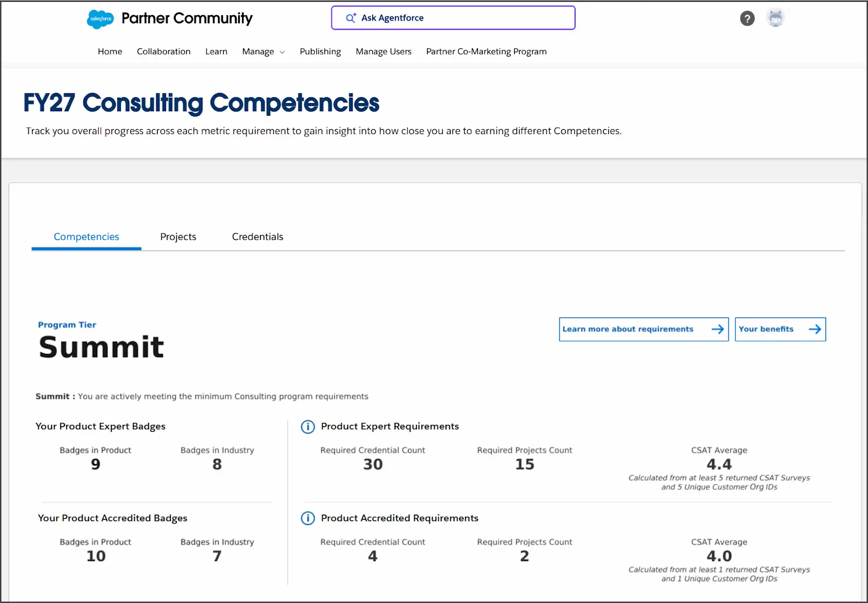
Task: Open the help question mark icon
Action: pyautogui.click(x=747, y=18)
